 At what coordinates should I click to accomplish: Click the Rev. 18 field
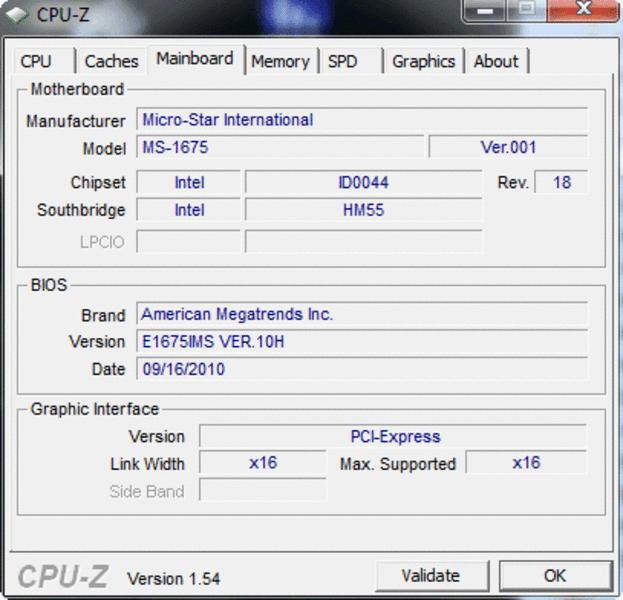coord(561,182)
